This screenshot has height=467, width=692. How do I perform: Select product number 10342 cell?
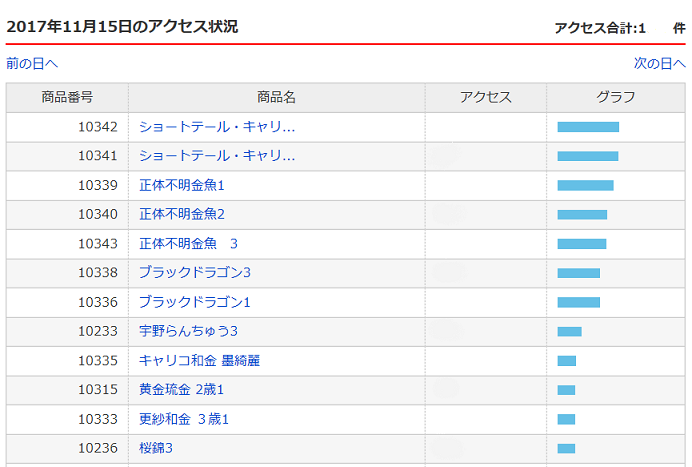[x=67, y=127]
